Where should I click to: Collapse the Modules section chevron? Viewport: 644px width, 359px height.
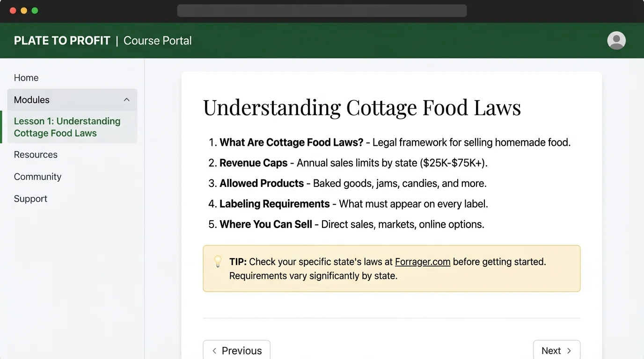pos(126,100)
